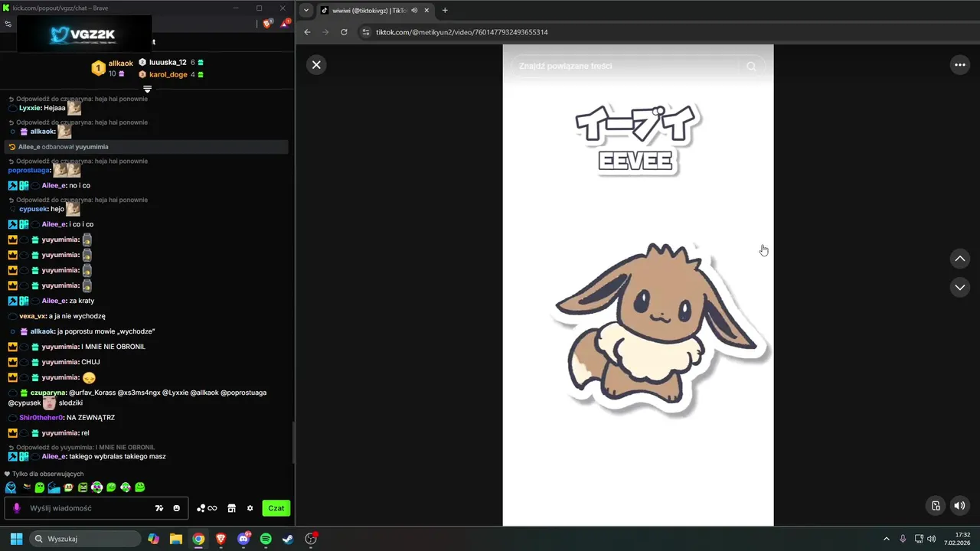
Task: Click the Eevee video thumbnail
Action: [638, 285]
